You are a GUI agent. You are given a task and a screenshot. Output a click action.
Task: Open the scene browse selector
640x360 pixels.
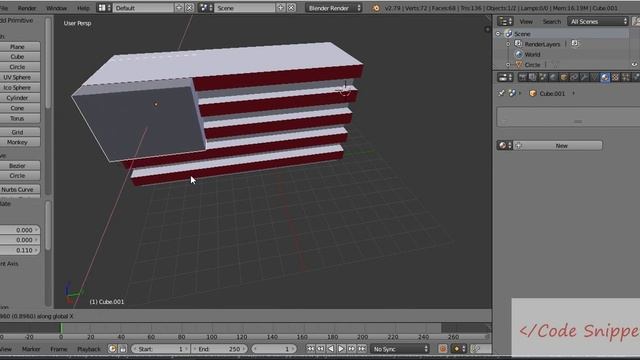point(206,8)
